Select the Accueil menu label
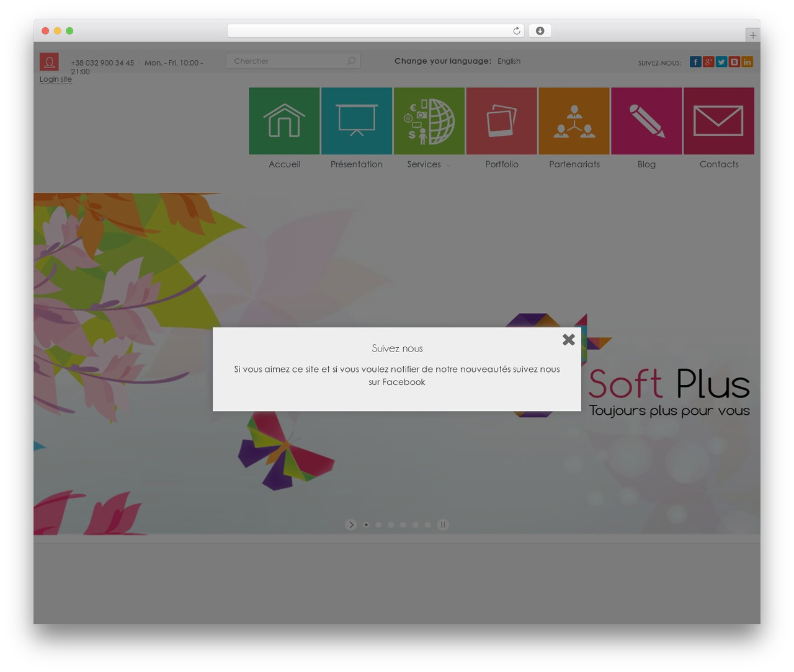Image resolution: width=794 pixels, height=672 pixels. pyautogui.click(x=284, y=164)
